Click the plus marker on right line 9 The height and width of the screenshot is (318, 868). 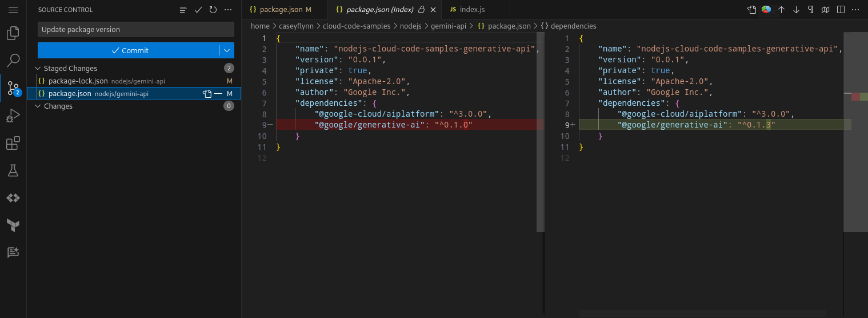point(573,125)
